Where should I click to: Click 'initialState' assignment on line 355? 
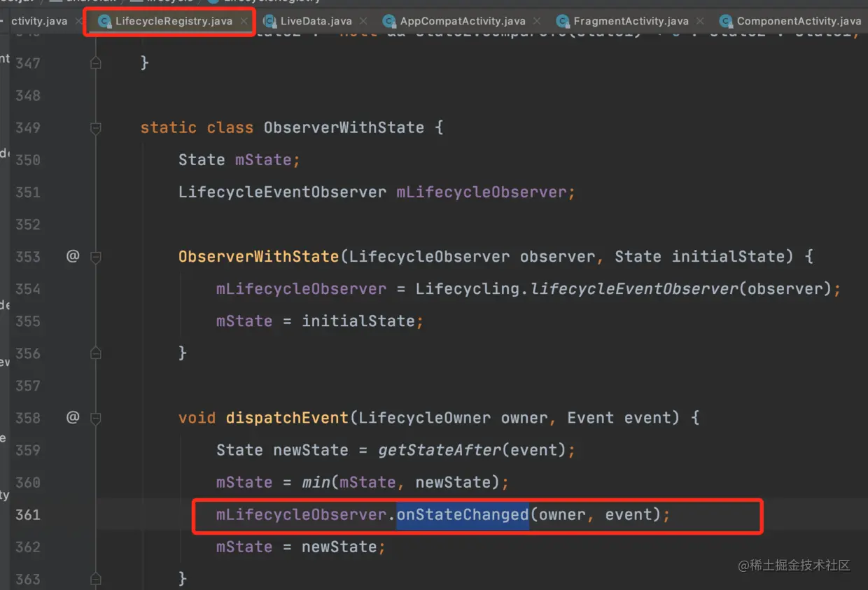tap(358, 321)
